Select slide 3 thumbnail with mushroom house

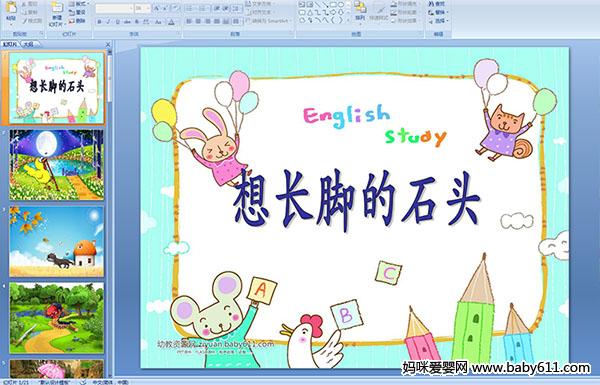(57, 241)
